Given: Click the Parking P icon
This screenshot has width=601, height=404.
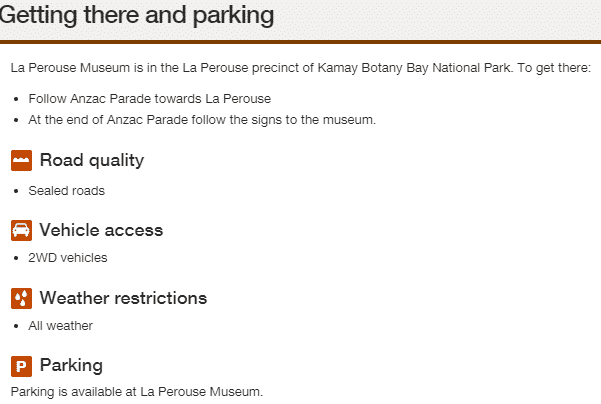Looking at the screenshot, I should 21,366.
